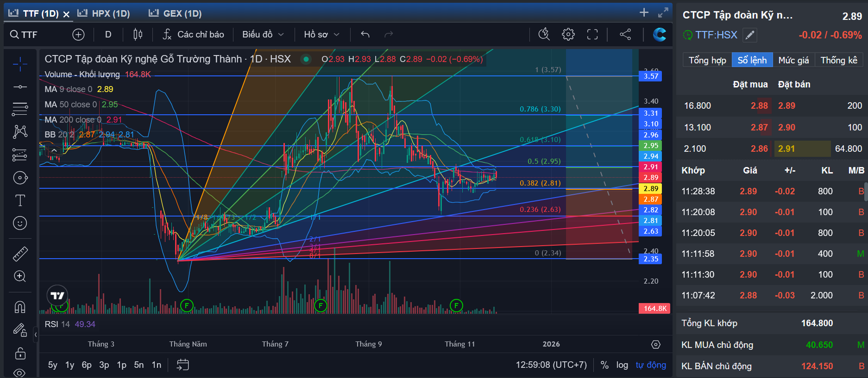Image resolution: width=868 pixels, height=378 pixels.
Task: Expand the Hồ sơ dropdown
Action: point(321,35)
